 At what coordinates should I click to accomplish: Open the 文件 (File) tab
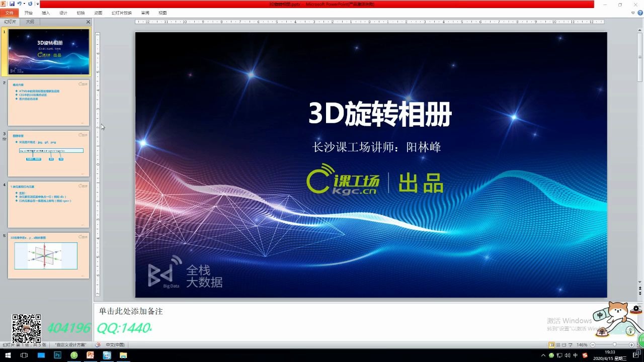9,13
